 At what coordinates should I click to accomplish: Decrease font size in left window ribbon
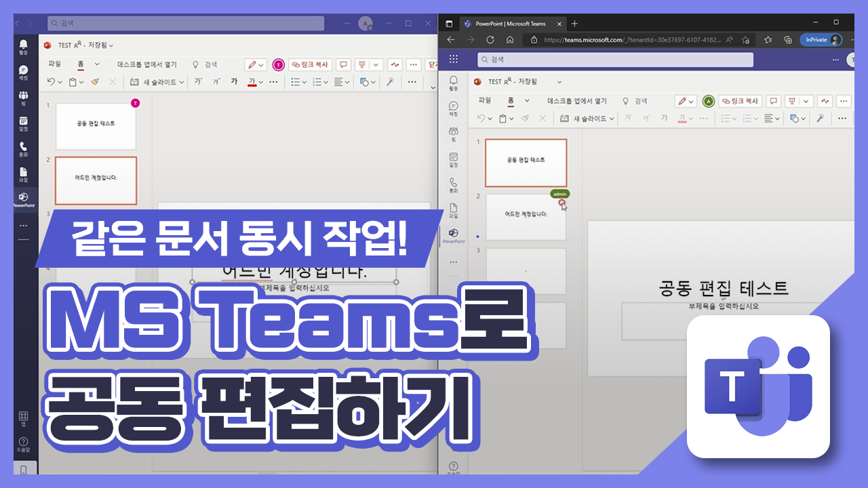tap(216, 81)
